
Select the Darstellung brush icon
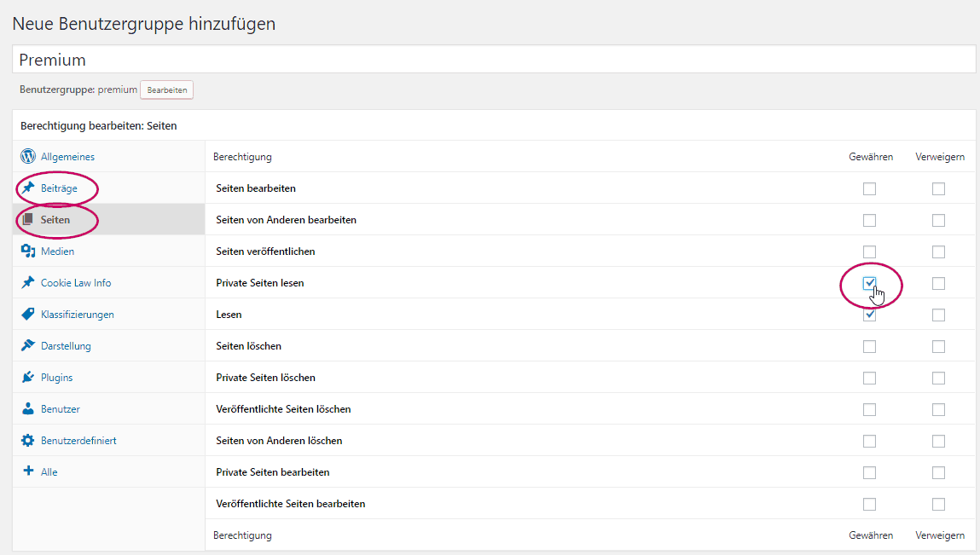click(26, 345)
